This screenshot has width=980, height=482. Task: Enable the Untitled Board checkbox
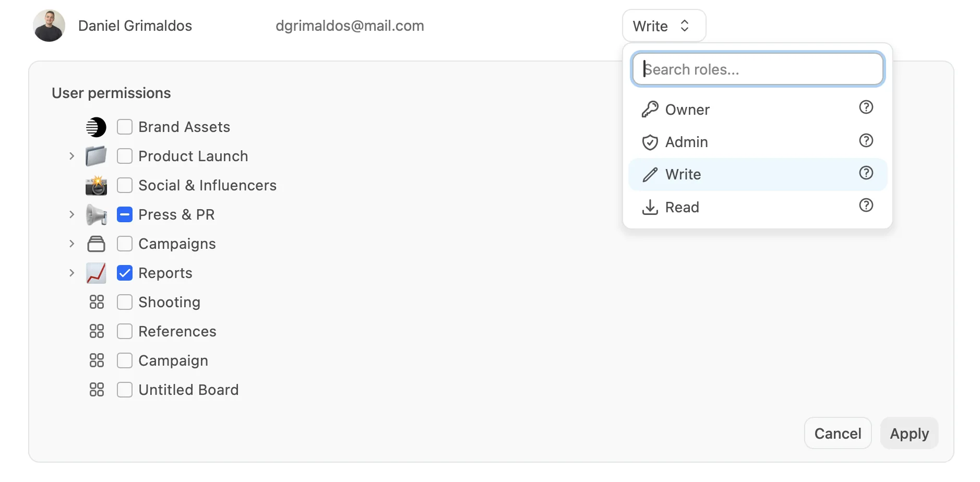125,390
